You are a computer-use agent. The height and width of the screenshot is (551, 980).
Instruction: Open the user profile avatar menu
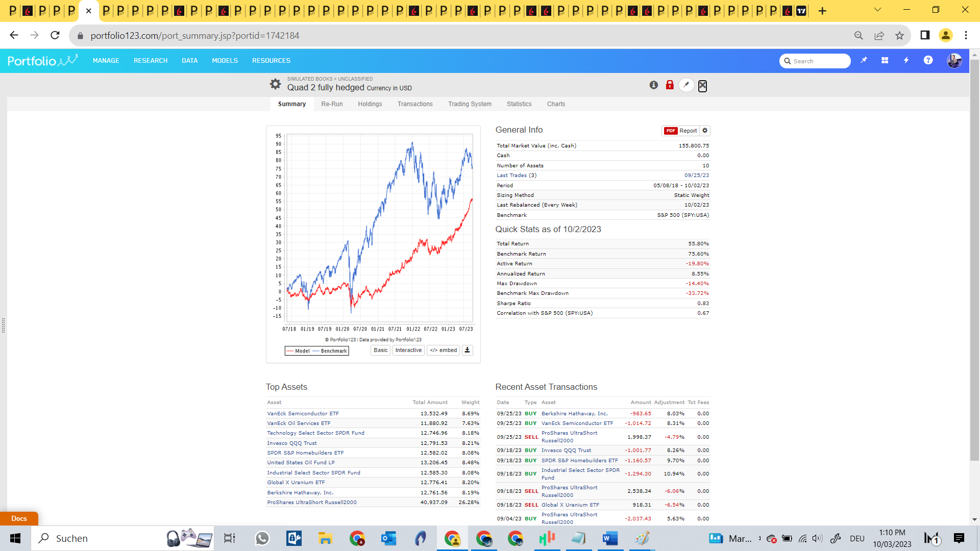tap(954, 61)
